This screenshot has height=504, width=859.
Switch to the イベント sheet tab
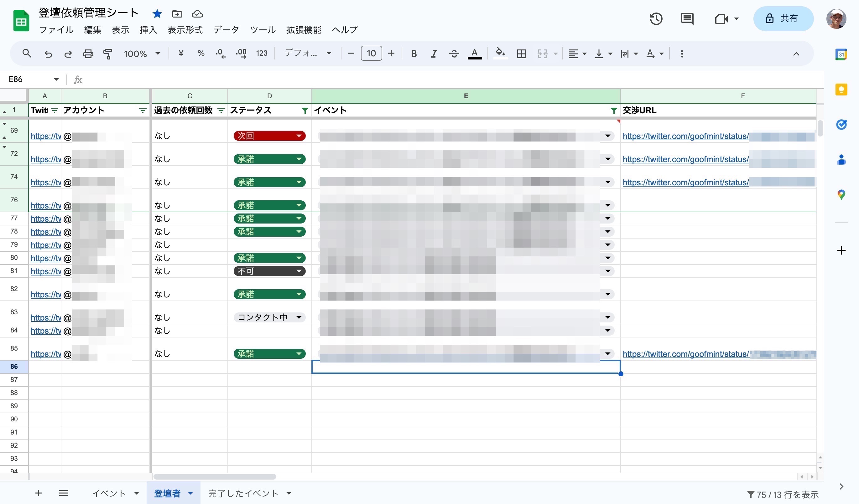109,493
